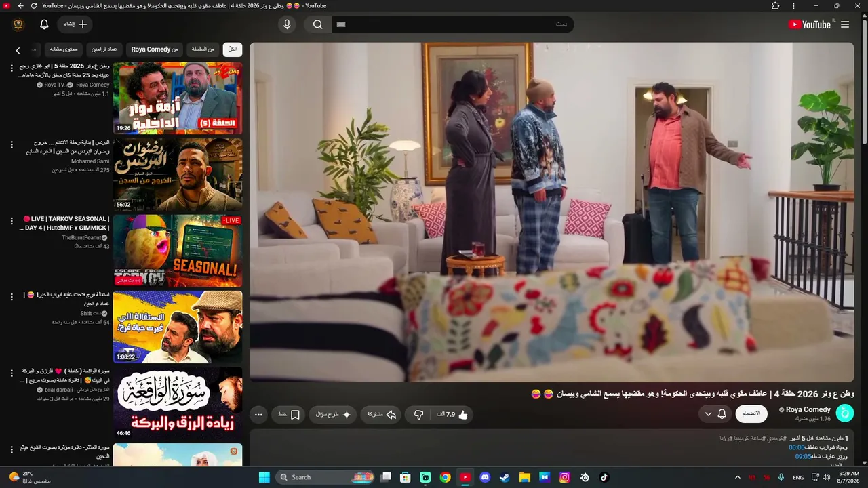Click the مشاركة share button

[x=382, y=415]
